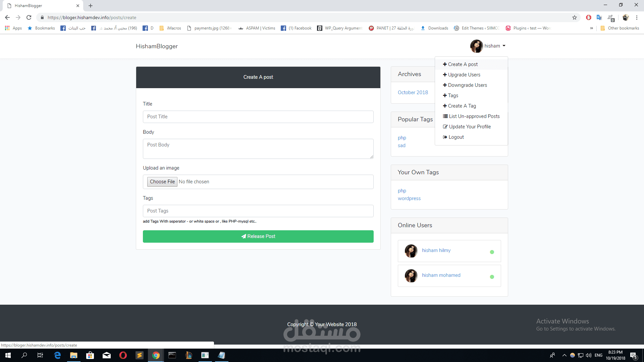
Task: Click the Choose File button
Action: (x=162, y=182)
